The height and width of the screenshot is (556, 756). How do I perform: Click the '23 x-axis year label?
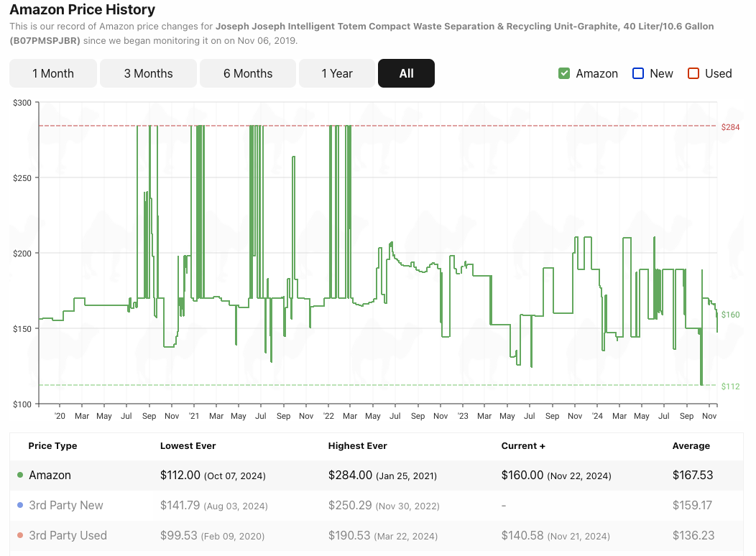(x=463, y=416)
